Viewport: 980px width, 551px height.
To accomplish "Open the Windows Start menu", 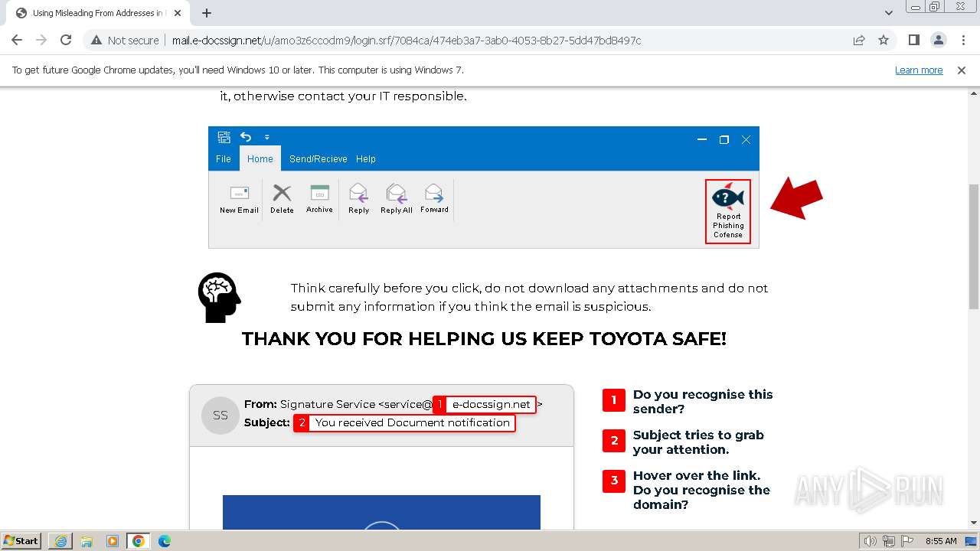I will [21, 540].
